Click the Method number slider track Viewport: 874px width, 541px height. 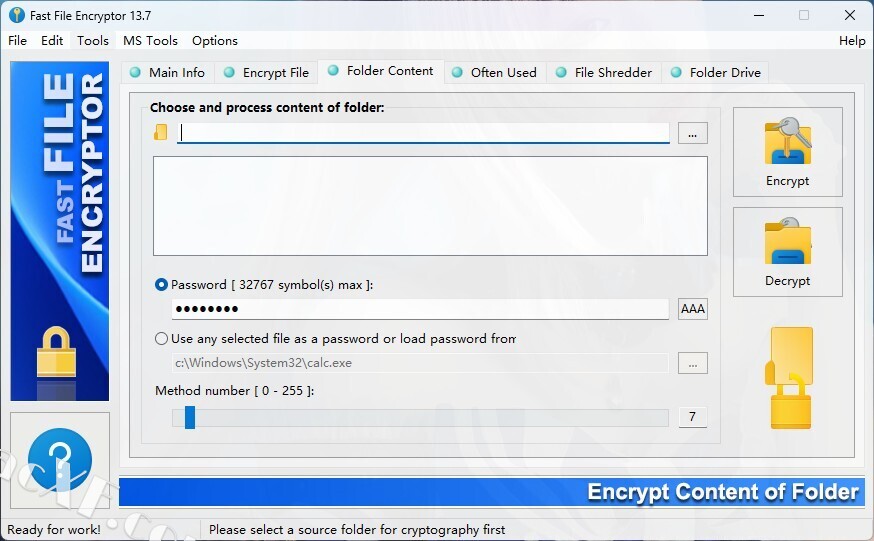click(420, 417)
